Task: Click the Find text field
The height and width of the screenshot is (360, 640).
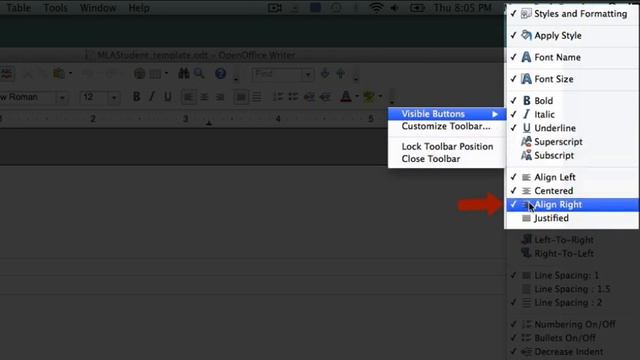Action: (x=278, y=74)
